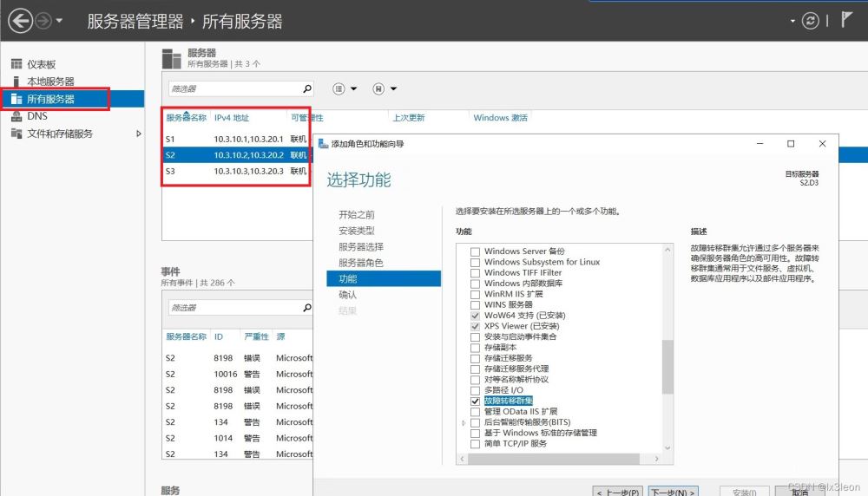Click 下一步(N) button
868x496 pixels.
673,492
